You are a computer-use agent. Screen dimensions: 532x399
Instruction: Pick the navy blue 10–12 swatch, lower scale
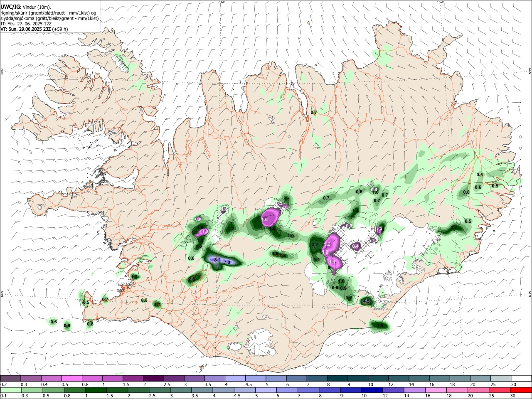(x=372, y=390)
